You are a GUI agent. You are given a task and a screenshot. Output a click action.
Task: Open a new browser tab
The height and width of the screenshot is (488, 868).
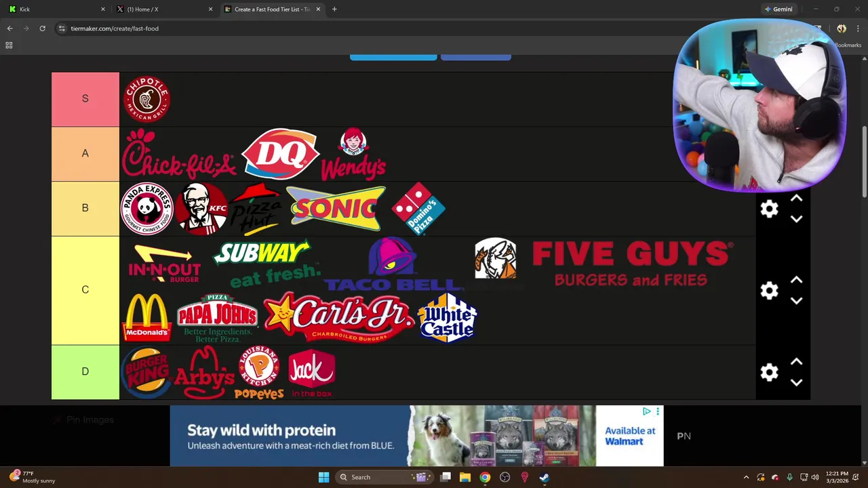point(334,9)
